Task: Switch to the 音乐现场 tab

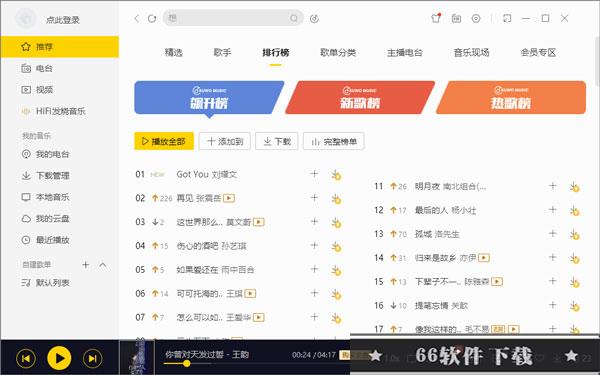Action: point(471,52)
